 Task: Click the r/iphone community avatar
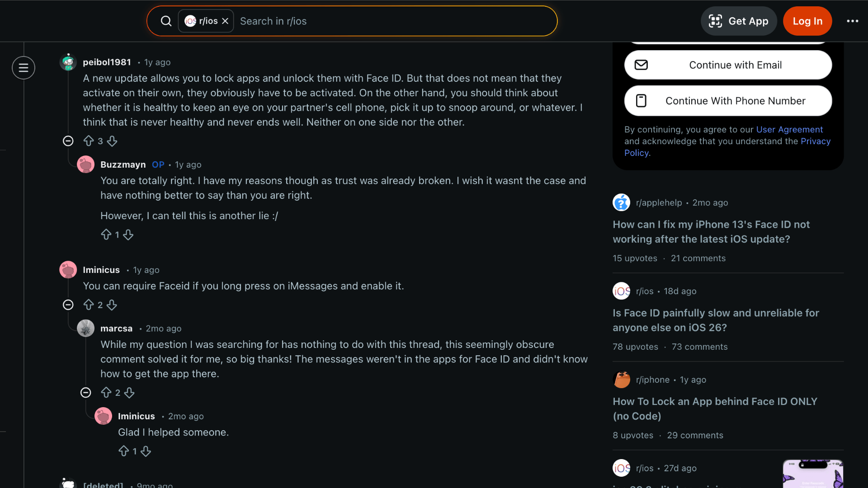pyautogui.click(x=621, y=380)
